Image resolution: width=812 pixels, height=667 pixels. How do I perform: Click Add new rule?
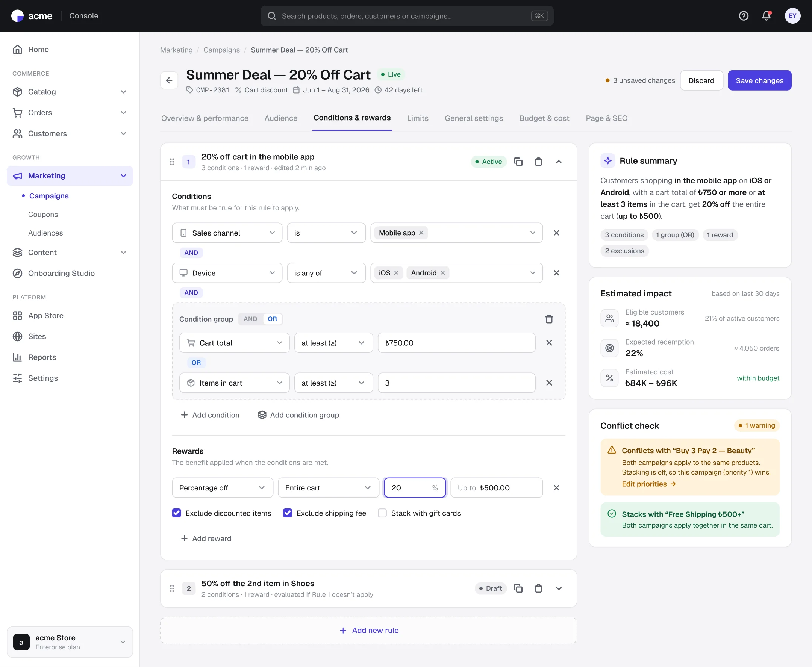tap(369, 630)
